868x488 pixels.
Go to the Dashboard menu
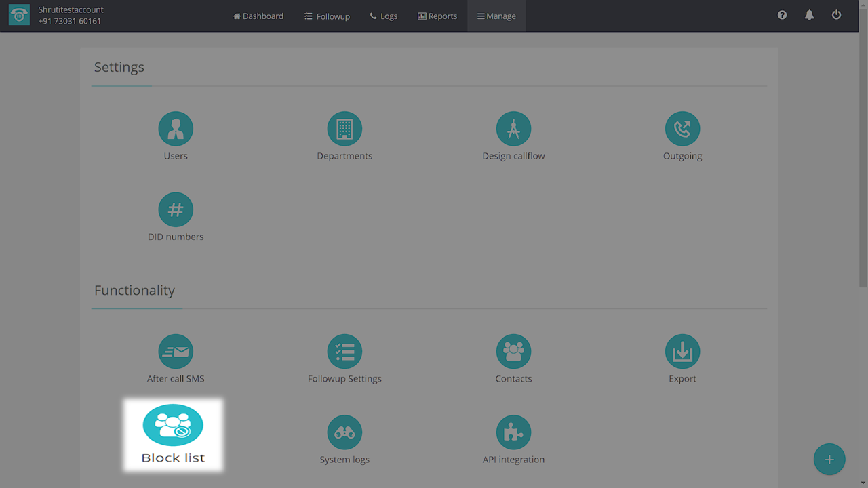tap(258, 16)
